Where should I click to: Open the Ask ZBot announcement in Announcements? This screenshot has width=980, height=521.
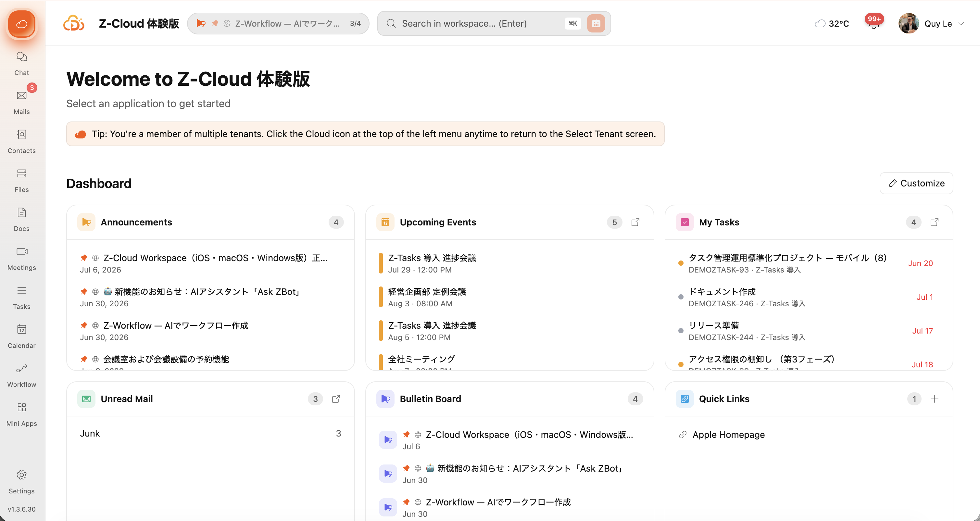(x=210, y=297)
